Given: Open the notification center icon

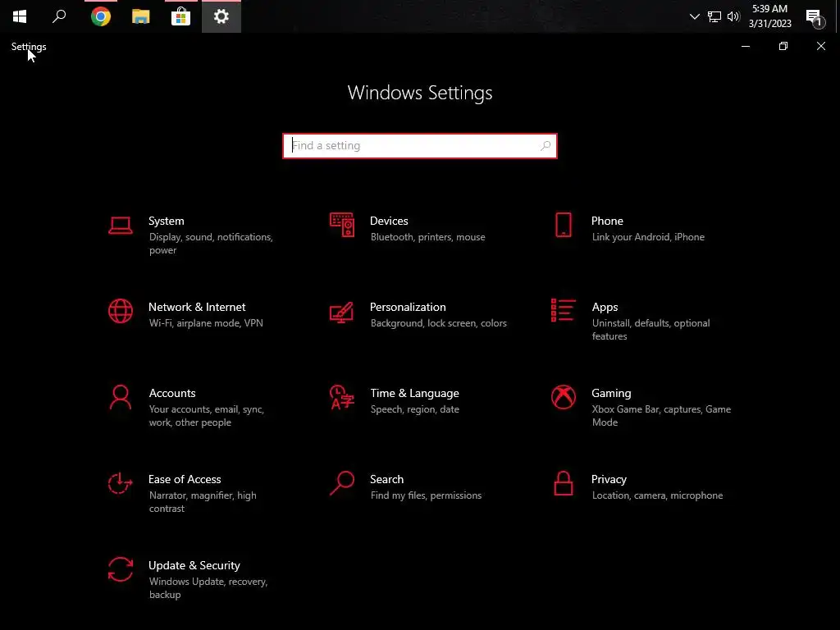Looking at the screenshot, I should coord(815,18).
